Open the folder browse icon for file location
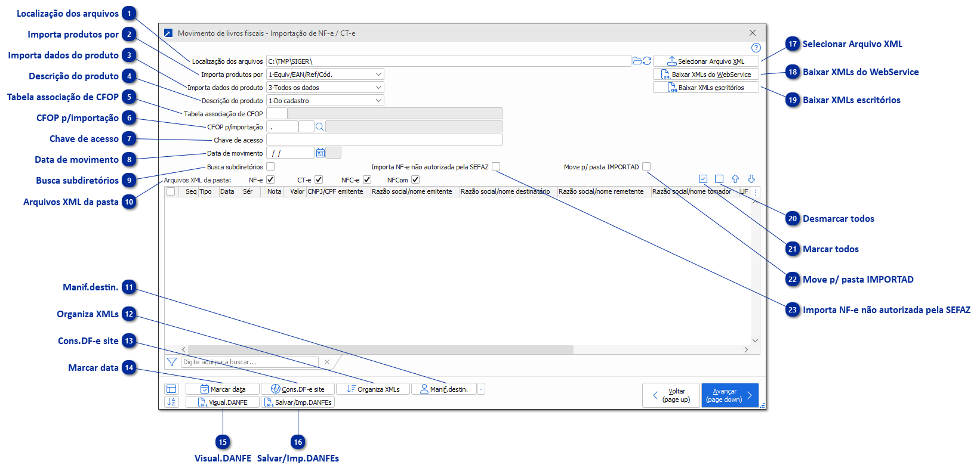980x474 pixels. tap(637, 61)
